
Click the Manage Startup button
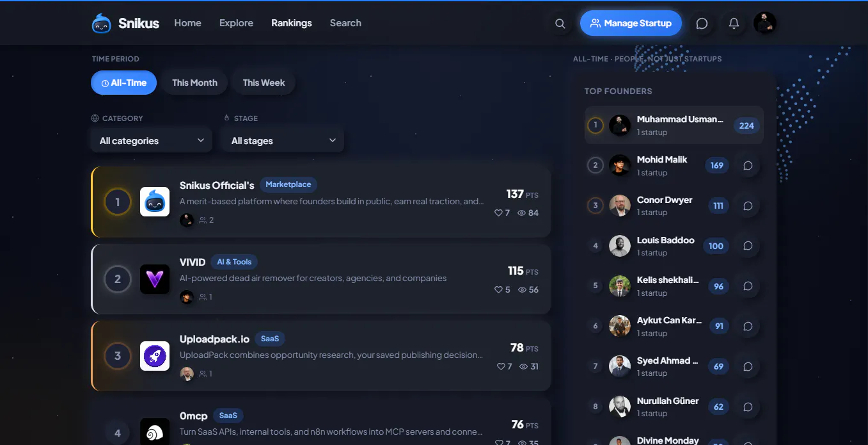(631, 23)
